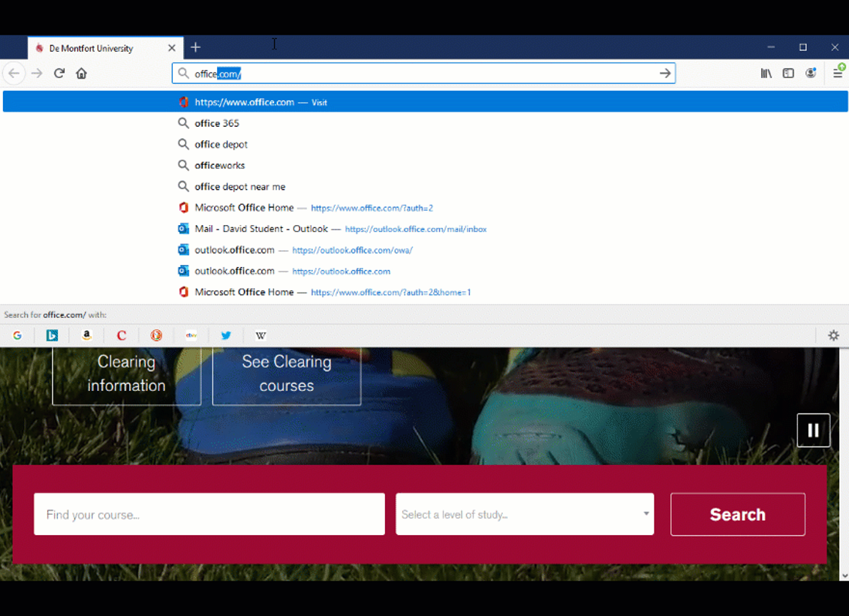Open Clearing information link
This screenshot has height=616, width=849.
pyautogui.click(x=126, y=374)
